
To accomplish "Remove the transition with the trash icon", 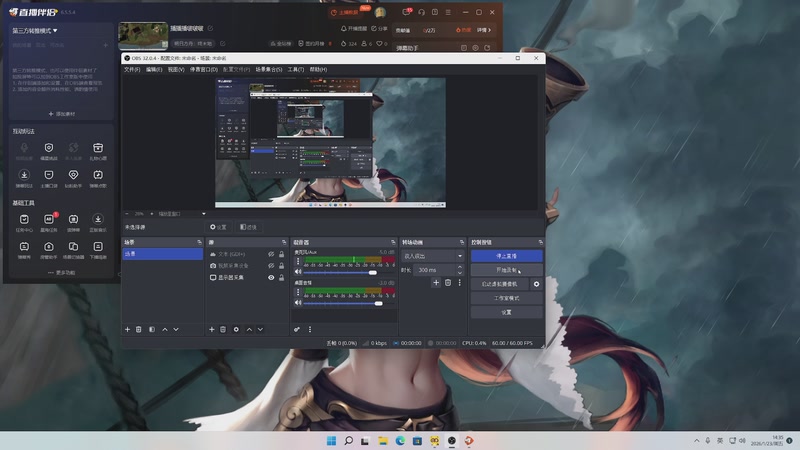I will tap(448, 283).
